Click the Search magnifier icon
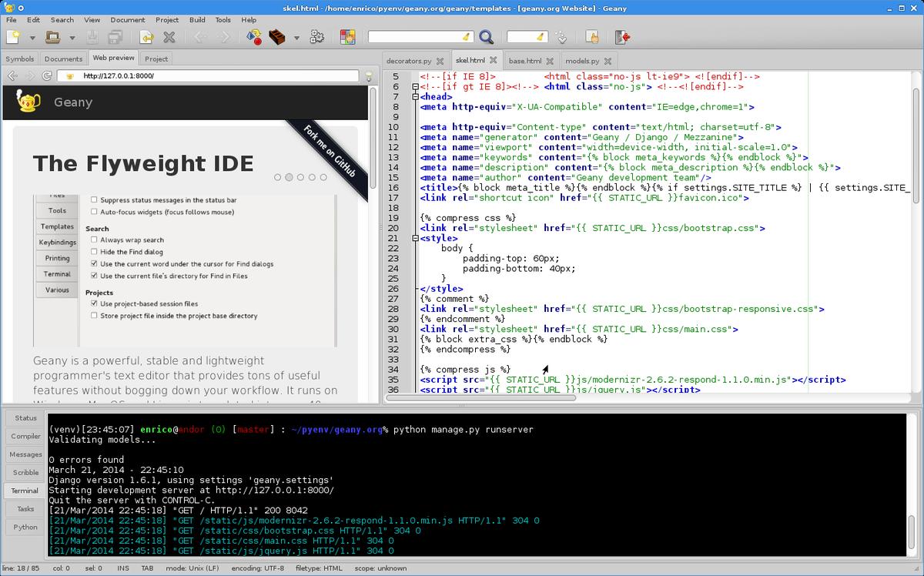 tap(486, 36)
